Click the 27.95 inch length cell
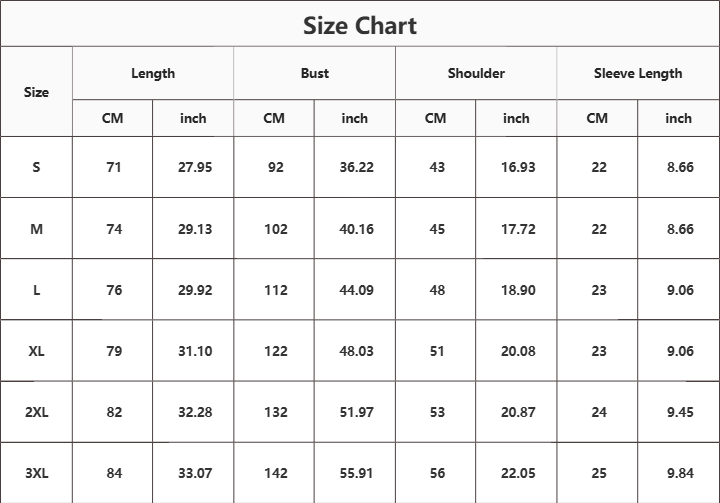Viewport: 720px width, 503px height. [195, 167]
